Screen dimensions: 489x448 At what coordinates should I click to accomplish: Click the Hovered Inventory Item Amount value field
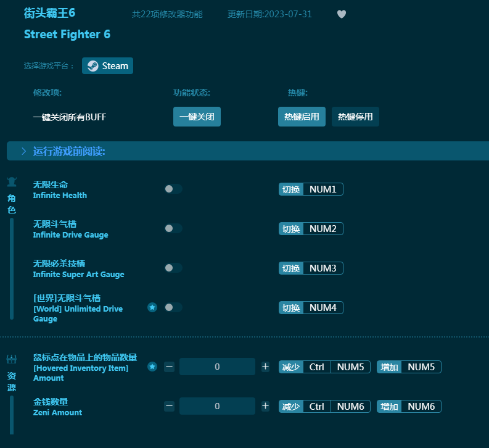217,367
